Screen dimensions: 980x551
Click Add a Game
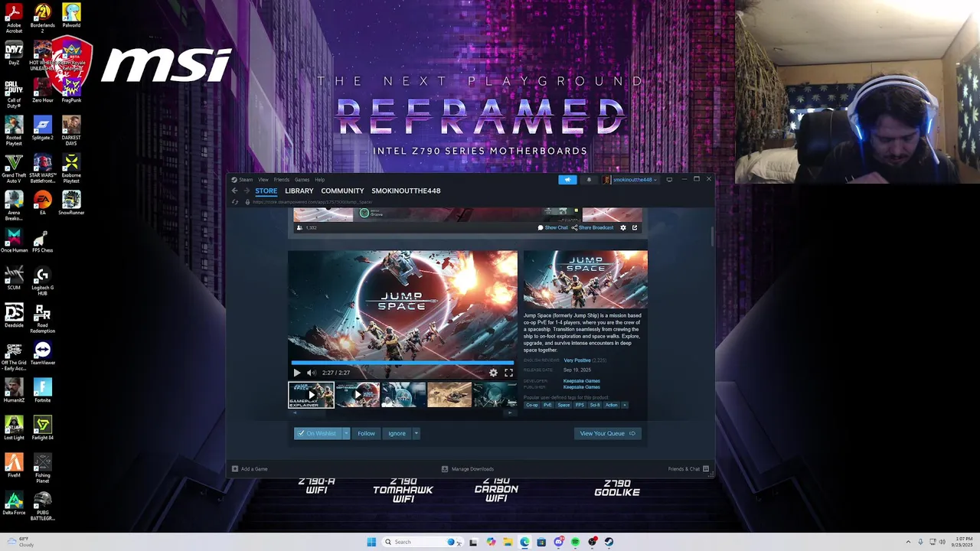(x=250, y=469)
